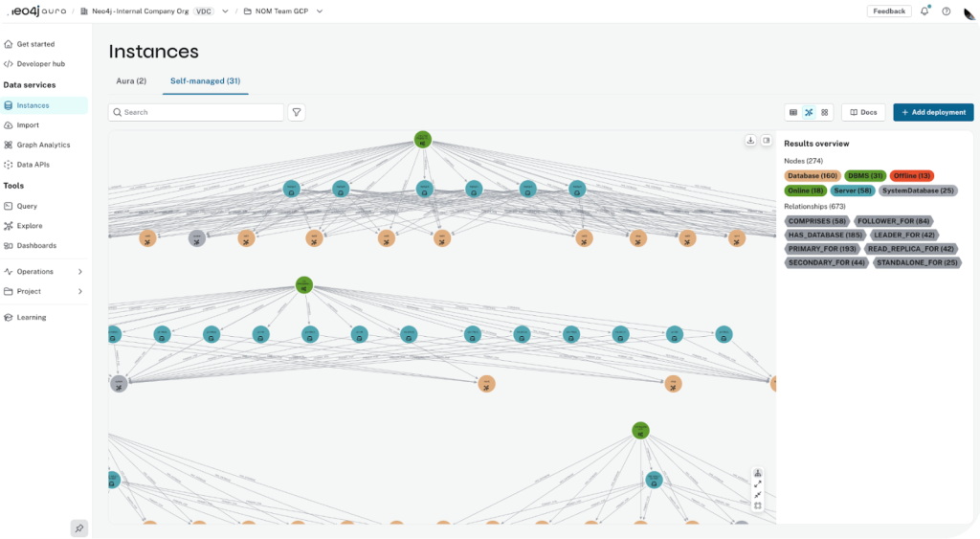
Task: Open the help question mark icon
Action: click(946, 11)
